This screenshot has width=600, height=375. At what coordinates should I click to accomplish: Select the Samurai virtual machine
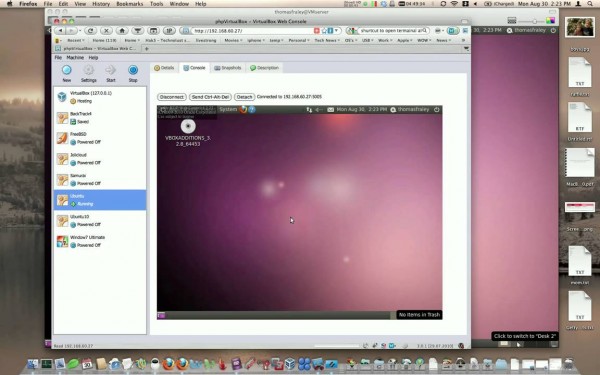[x=100, y=179]
